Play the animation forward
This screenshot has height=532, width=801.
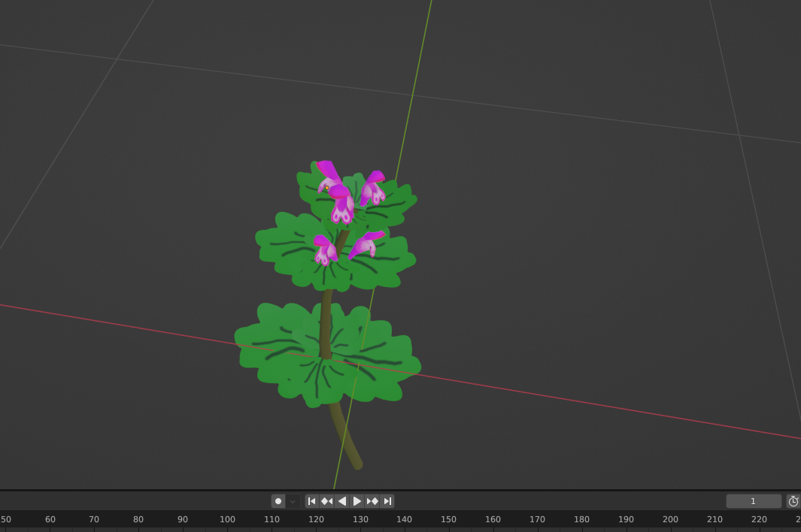[x=357, y=501]
